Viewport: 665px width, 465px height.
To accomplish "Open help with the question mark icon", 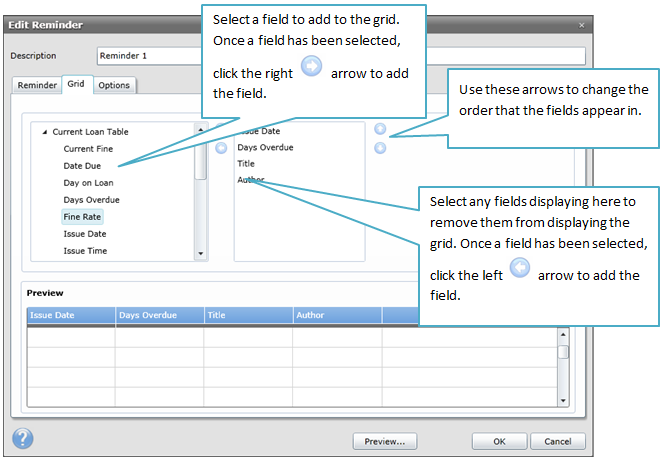I will pyautogui.click(x=23, y=439).
